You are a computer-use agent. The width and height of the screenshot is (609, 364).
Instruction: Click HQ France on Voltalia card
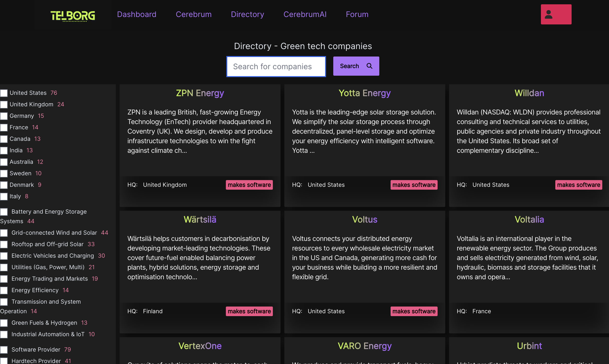click(x=474, y=311)
